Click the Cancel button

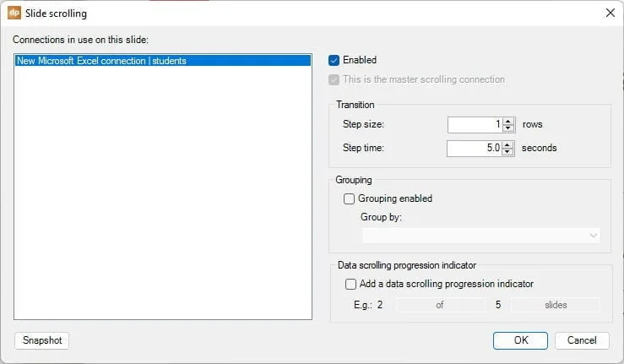pyautogui.click(x=582, y=340)
